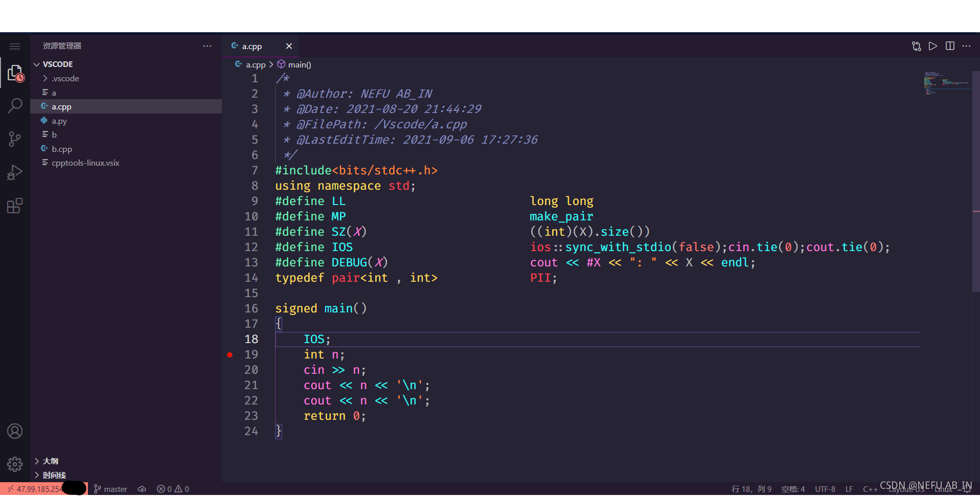The height and width of the screenshot is (496, 980).
Task: Open the Source Control view
Action: (15, 139)
